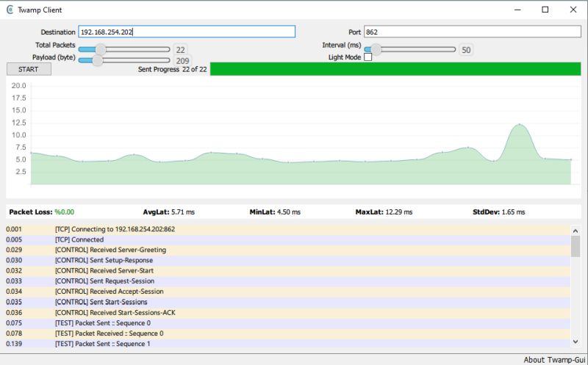This screenshot has height=365, width=588.
Task: Select log row 'Sent Setup-Response'
Action: (288, 261)
